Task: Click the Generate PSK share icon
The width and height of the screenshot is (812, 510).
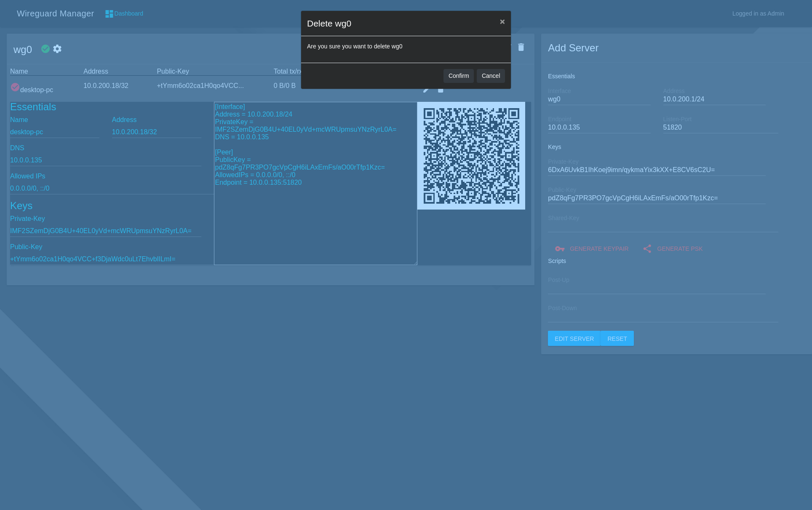Action: [x=647, y=249]
